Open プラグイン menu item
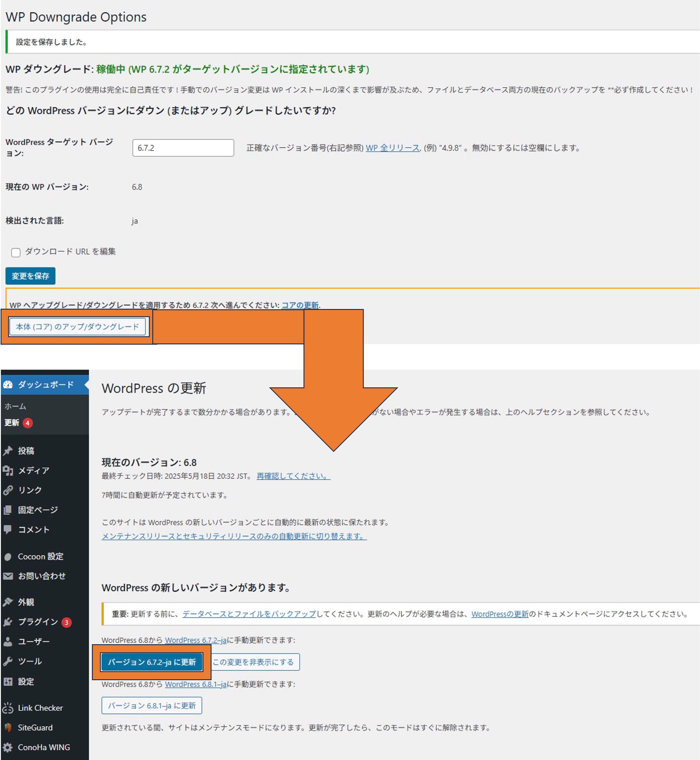 (x=38, y=622)
